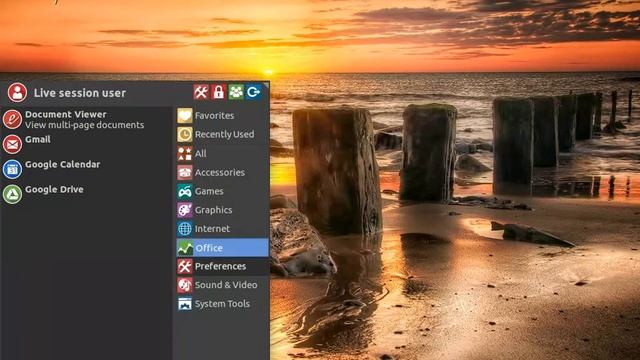640x360 pixels.
Task: Click the All category shapes icon
Action: [184, 153]
